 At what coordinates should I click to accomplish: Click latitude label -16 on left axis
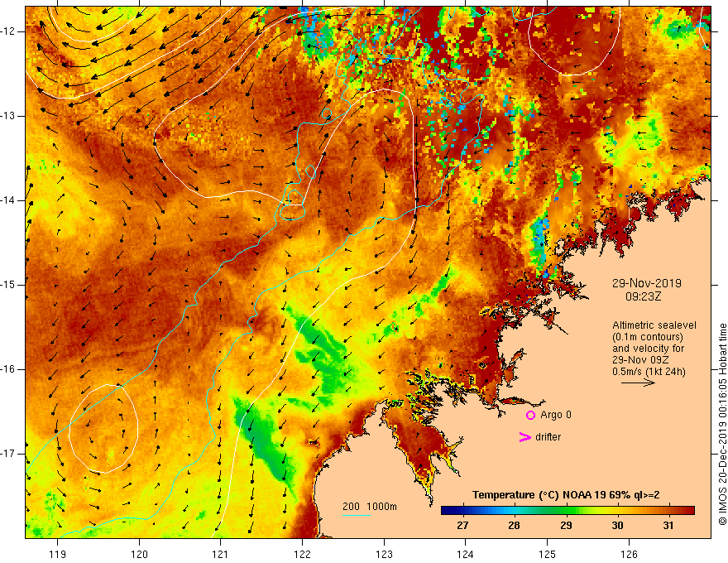click(8, 369)
